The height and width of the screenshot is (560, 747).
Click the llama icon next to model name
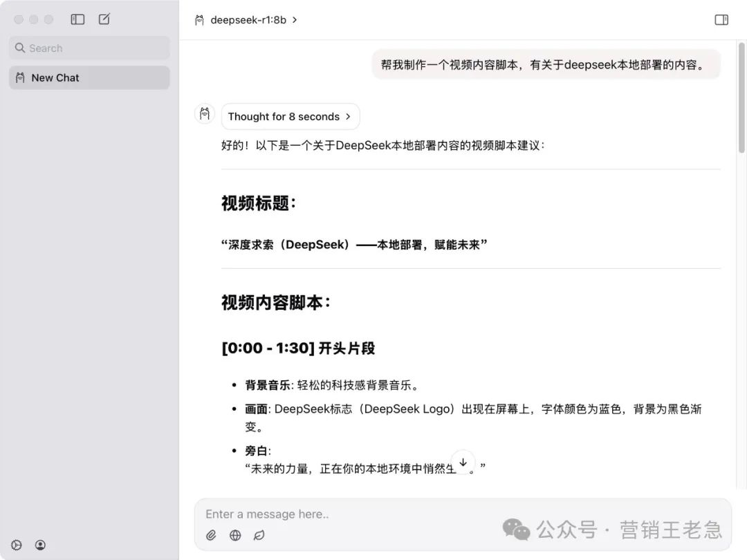coord(199,20)
